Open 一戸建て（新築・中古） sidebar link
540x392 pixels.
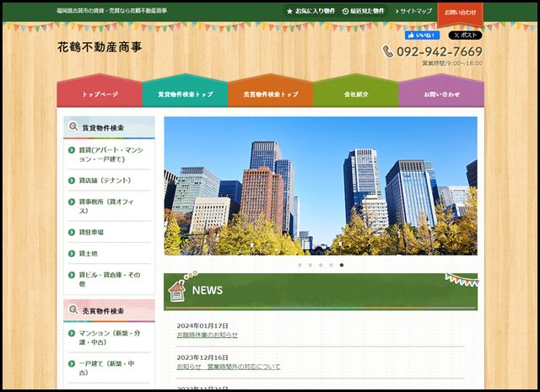point(106,368)
